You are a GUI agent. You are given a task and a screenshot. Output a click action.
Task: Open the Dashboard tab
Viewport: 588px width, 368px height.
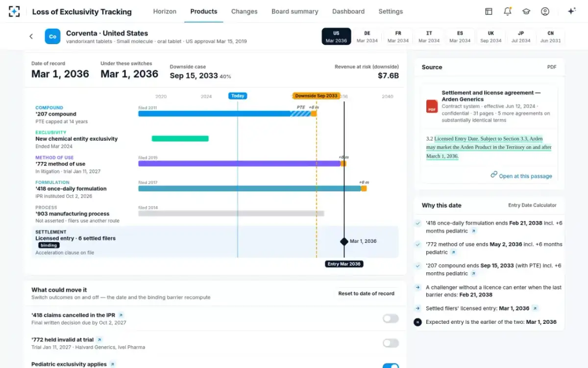pos(348,11)
